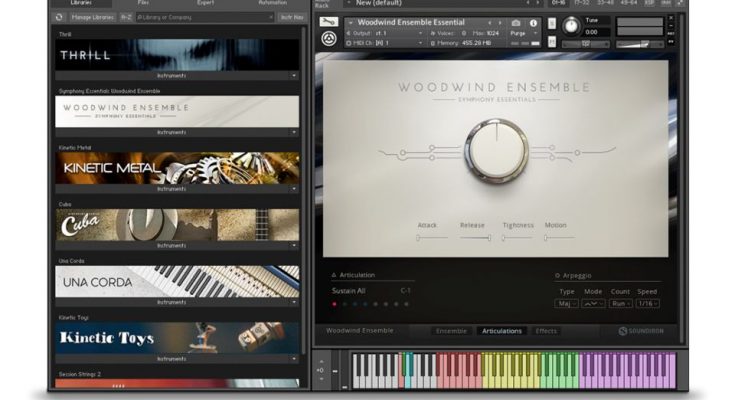This screenshot has width=735, height=400.
Task: Toggle A-Z library sorting
Action: pyautogui.click(x=125, y=18)
